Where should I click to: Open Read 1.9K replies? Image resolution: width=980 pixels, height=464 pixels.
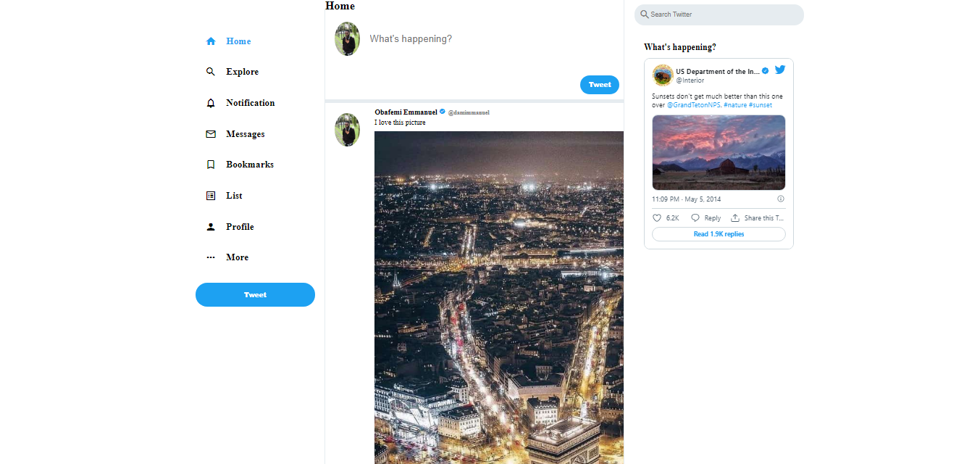point(719,234)
